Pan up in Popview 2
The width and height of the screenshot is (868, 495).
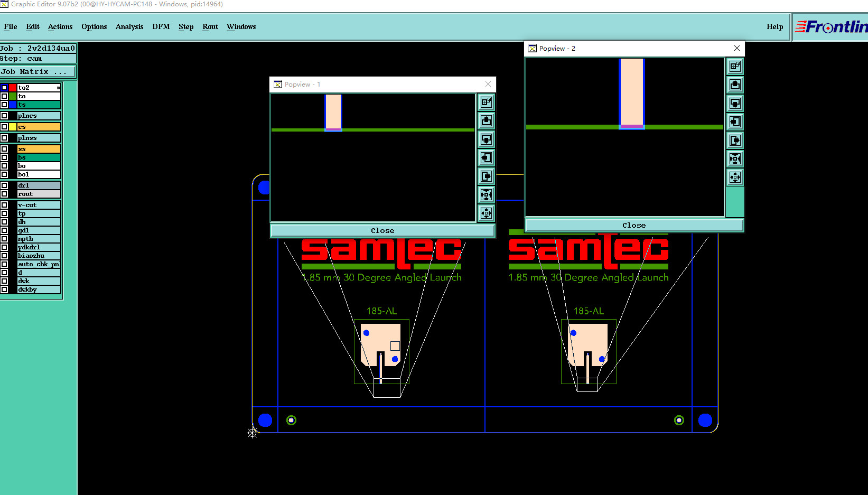click(x=735, y=85)
